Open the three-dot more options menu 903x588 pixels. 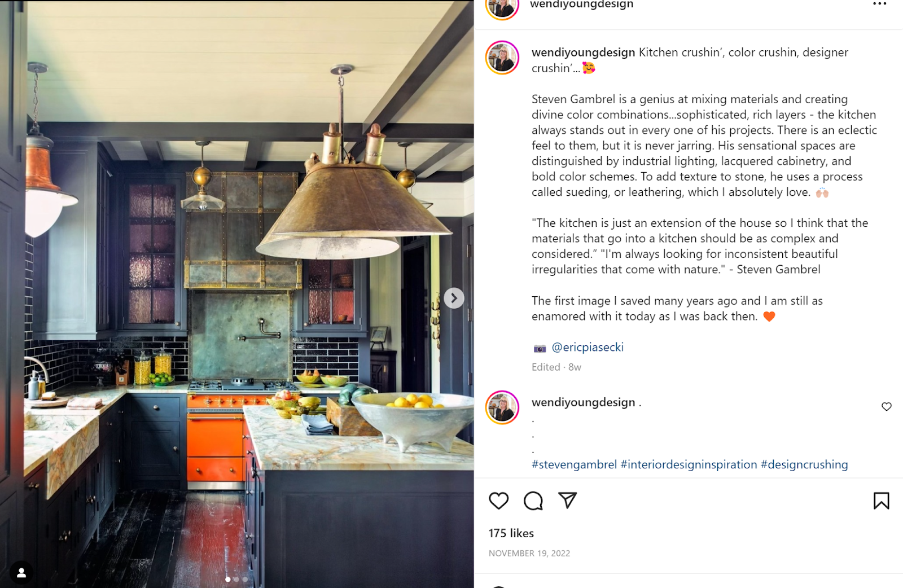click(x=879, y=4)
